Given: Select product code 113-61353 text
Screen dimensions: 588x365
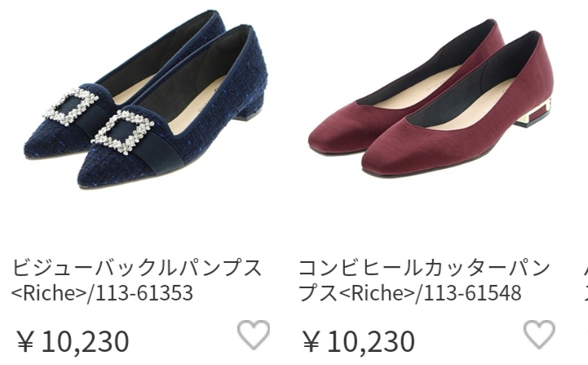Looking at the screenshot, I should click(144, 293).
